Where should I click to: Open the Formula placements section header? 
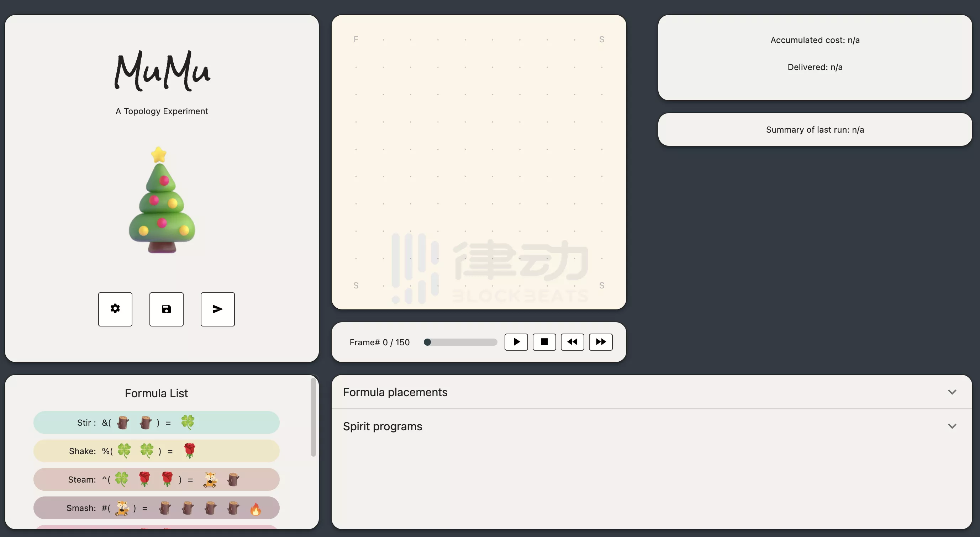pyautogui.click(x=395, y=392)
